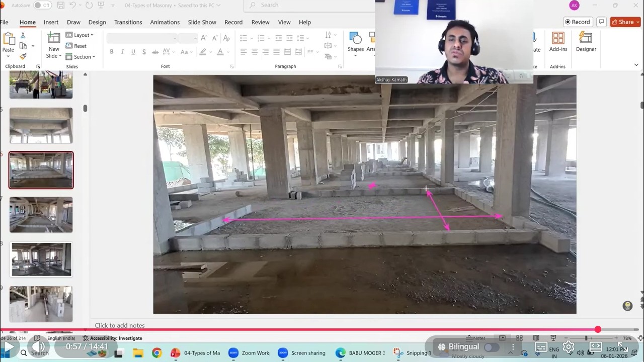Center the paragraph text
The image size is (644, 362).
click(255, 52)
